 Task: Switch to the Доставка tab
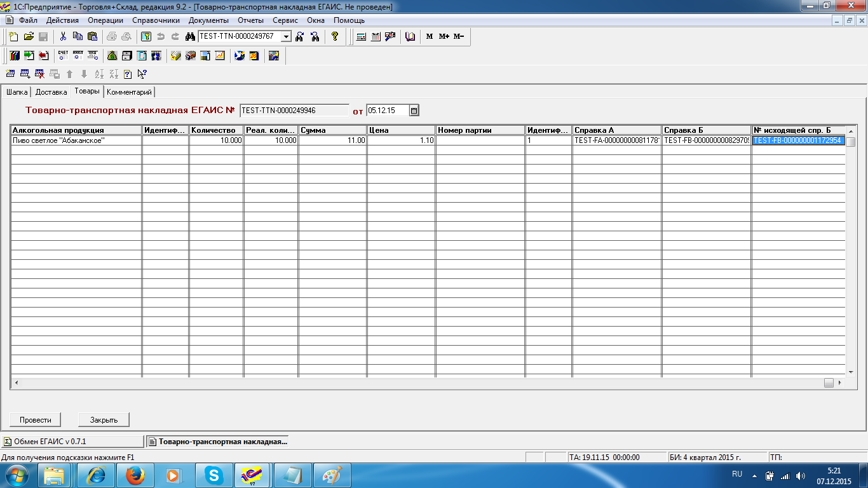51,92
